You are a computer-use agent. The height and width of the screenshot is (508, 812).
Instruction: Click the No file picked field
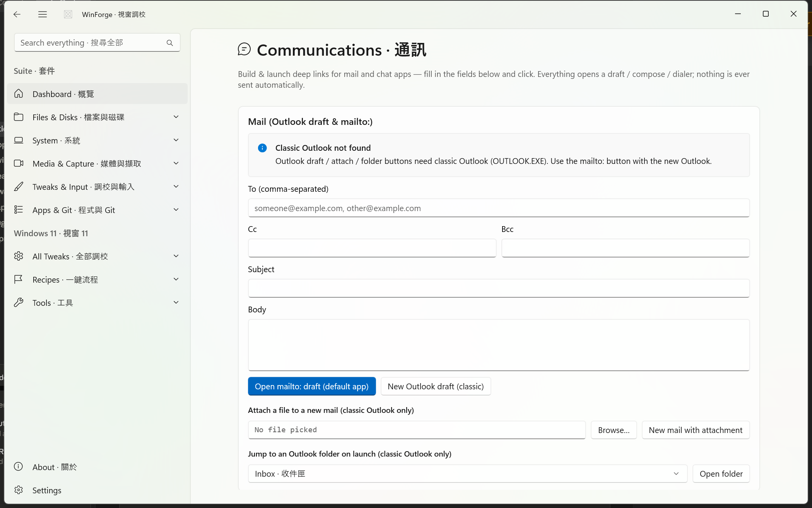[417, 430]
